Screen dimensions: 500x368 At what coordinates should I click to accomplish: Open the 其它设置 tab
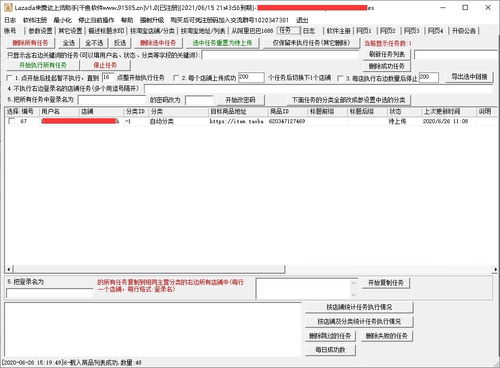pos(70,31)
